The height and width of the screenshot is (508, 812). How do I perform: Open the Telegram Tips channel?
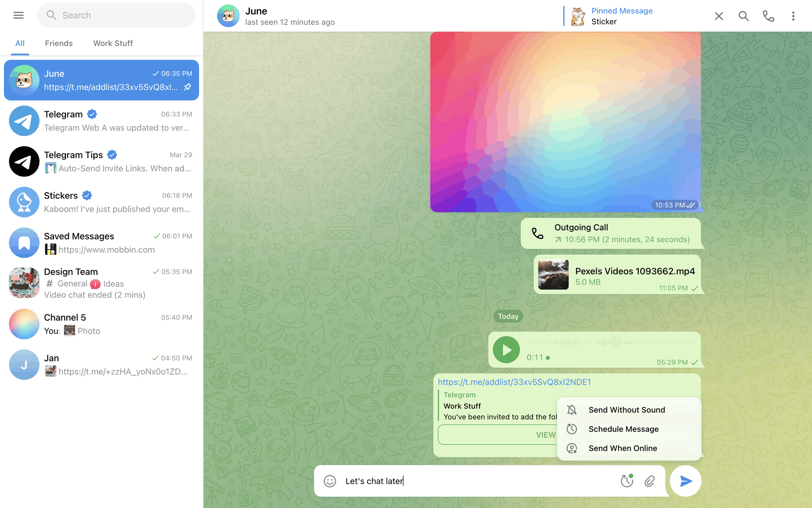click(x=101, y=161)
